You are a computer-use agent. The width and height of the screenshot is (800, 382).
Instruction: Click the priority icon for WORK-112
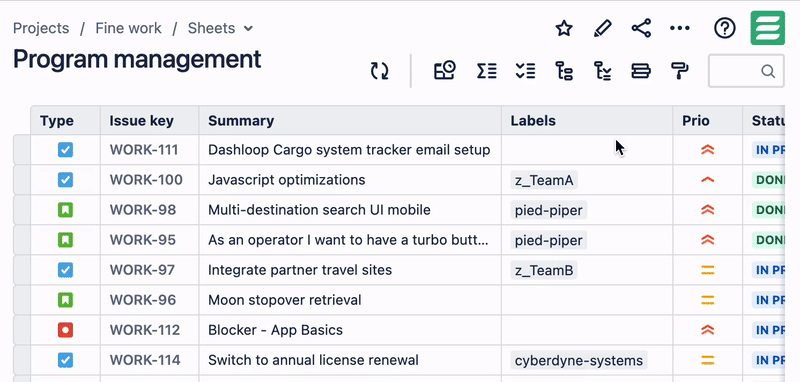[708, 330]
